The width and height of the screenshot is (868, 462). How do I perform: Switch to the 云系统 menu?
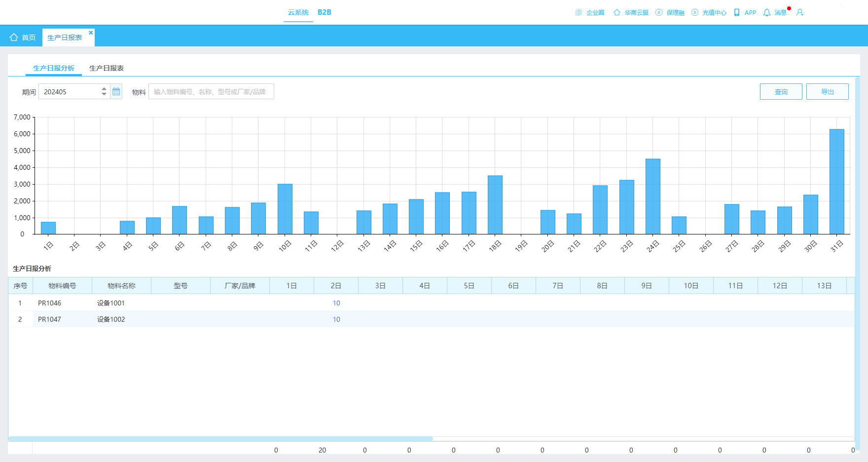pos(298,12)
